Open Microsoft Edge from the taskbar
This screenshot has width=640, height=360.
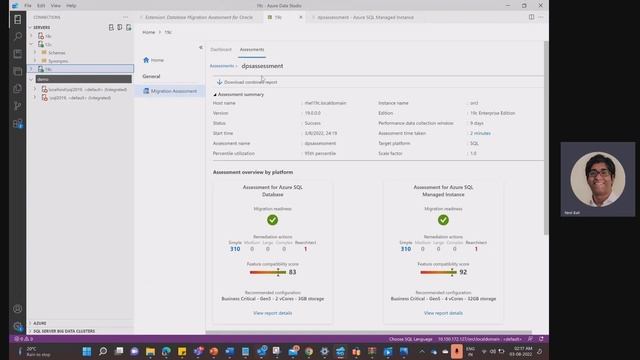click(x=166, y=351)
